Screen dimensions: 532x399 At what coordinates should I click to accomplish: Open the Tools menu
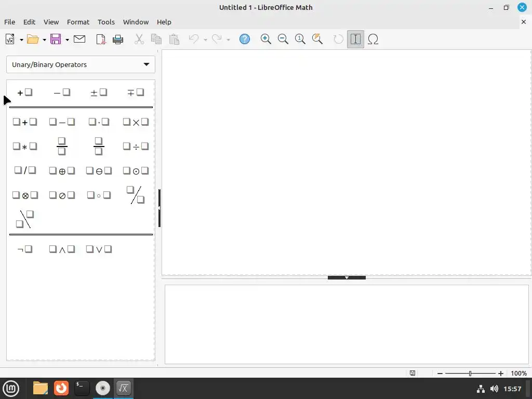[106, 22]
